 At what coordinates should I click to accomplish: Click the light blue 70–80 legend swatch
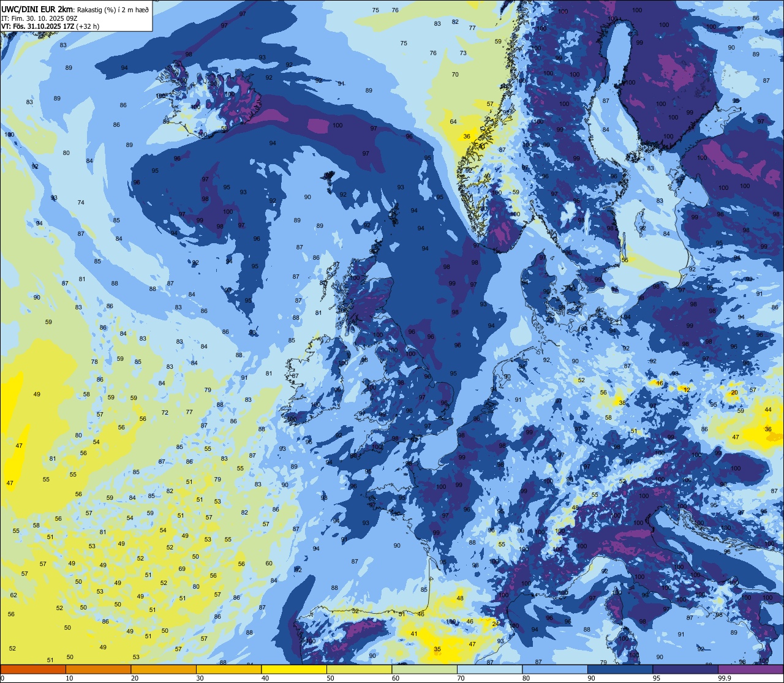[x=489, y=669]
